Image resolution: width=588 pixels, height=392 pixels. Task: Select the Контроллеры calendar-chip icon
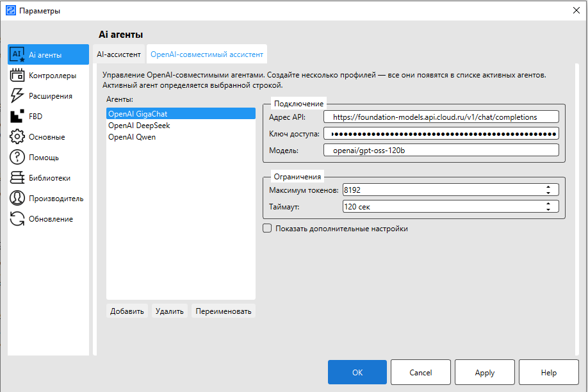(17, 75)
